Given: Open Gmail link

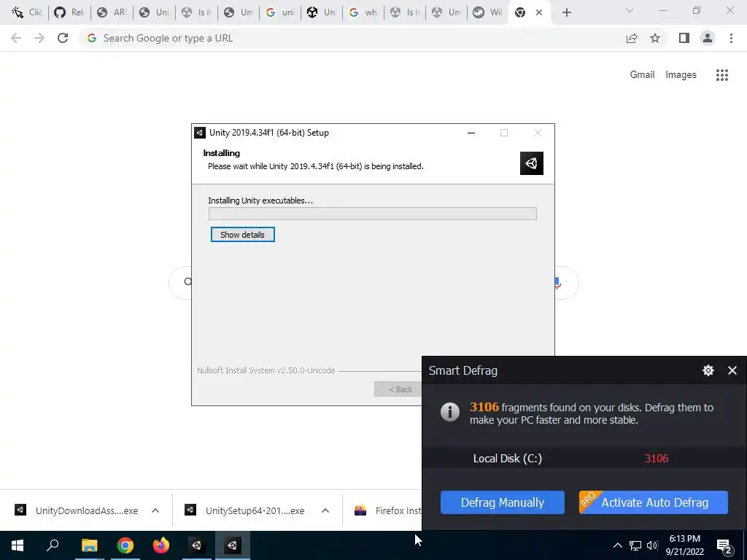Looking at the screenshot, I should click(x=642, y=75).
